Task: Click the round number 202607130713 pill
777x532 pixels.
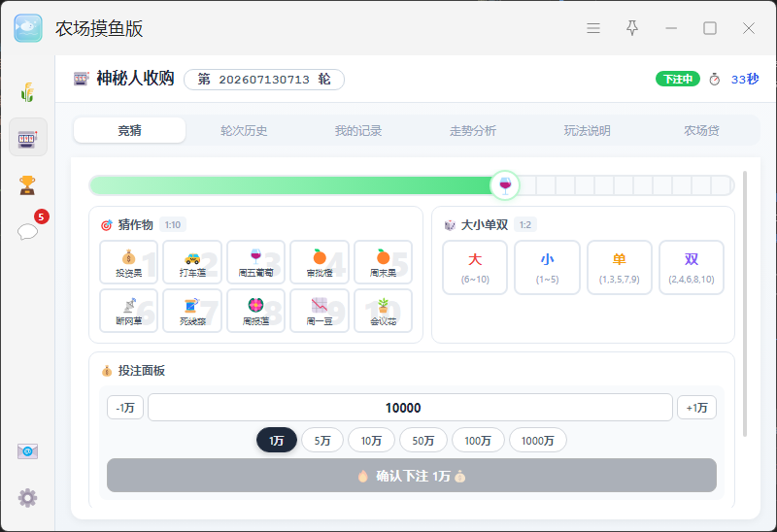Action: click(x=264, y=80)
